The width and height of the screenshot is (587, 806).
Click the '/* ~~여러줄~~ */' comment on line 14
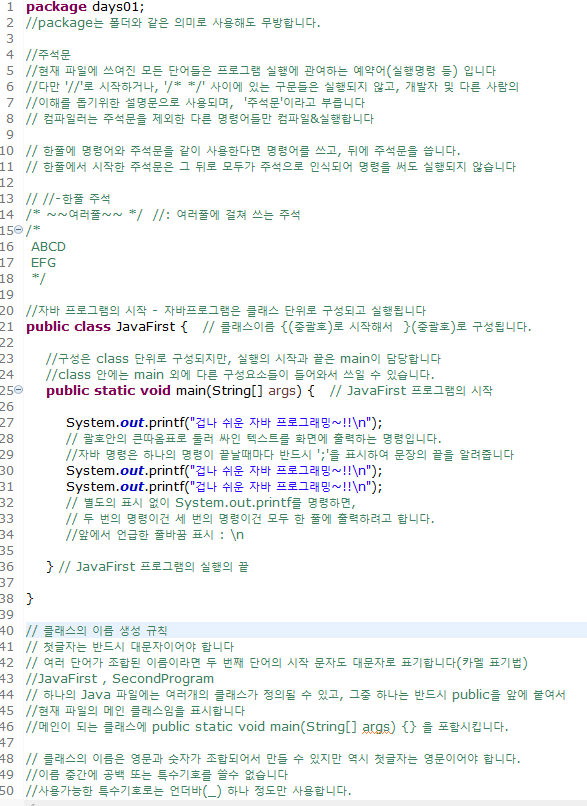pos(84,215)
